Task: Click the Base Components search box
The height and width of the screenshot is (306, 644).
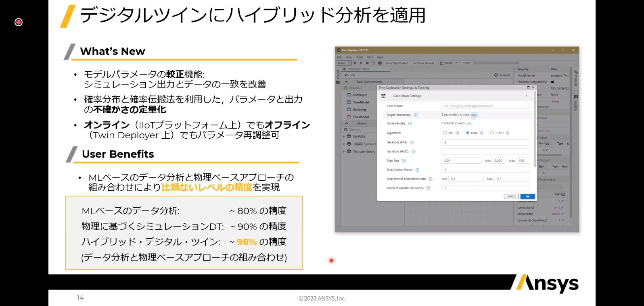Action: click(359, 88)
